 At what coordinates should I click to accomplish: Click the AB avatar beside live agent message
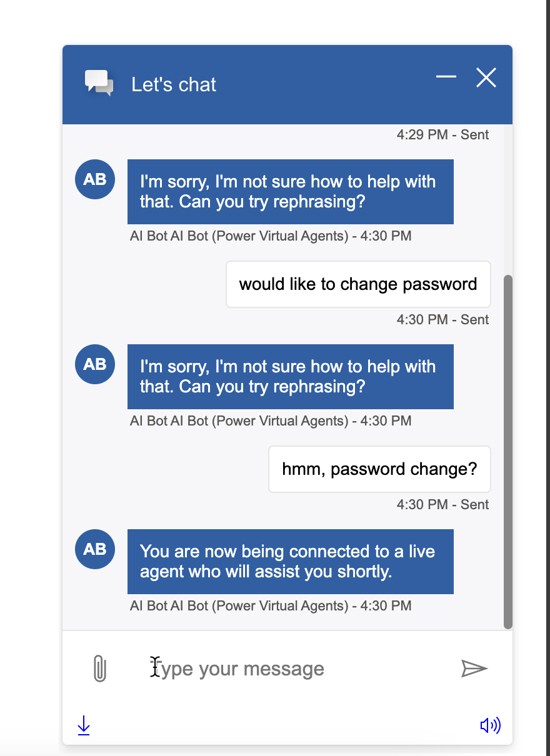pyautogui.click(x=95, y=549)
